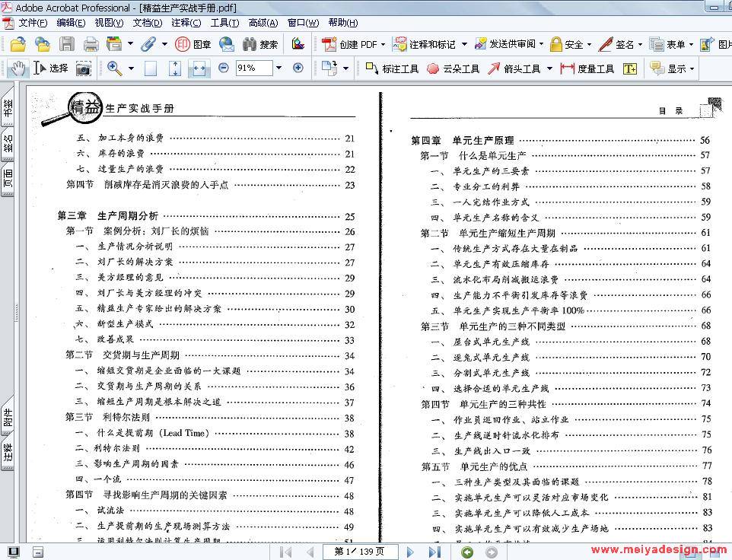Go to the previous page
Screen dimensions: 732x560
310,552
